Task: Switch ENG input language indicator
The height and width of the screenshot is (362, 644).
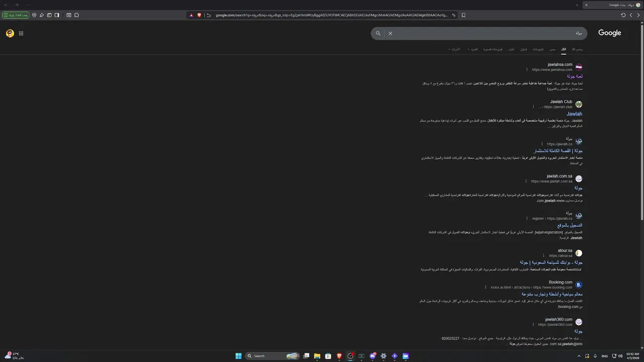Action: click(x=605, y=356)
